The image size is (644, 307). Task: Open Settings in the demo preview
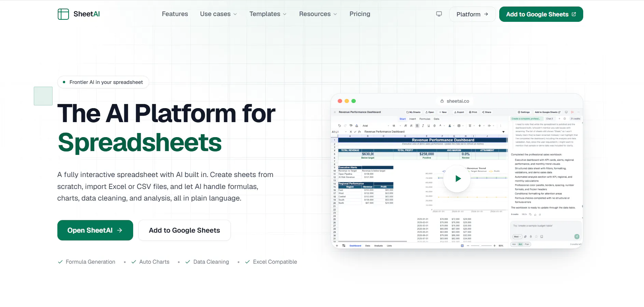(x=523, y=112)
